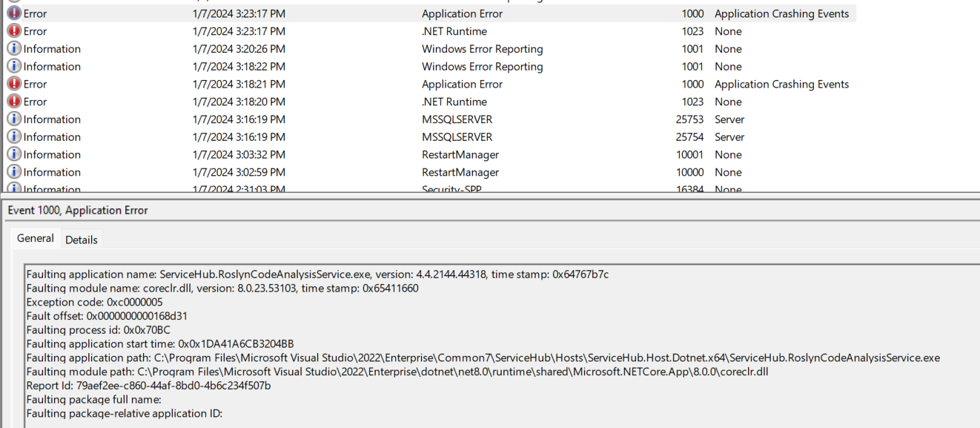Click the information icon of the 3:18:22 PM event
The image size is (980, 428).
[x=14, y=67]
